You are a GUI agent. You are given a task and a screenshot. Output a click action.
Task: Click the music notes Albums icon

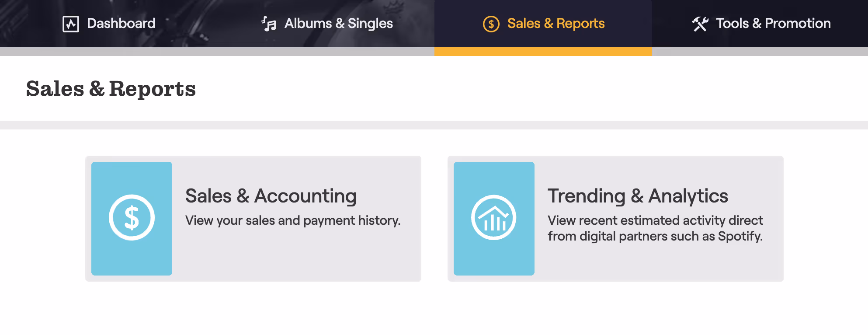[x=269, y=24]
